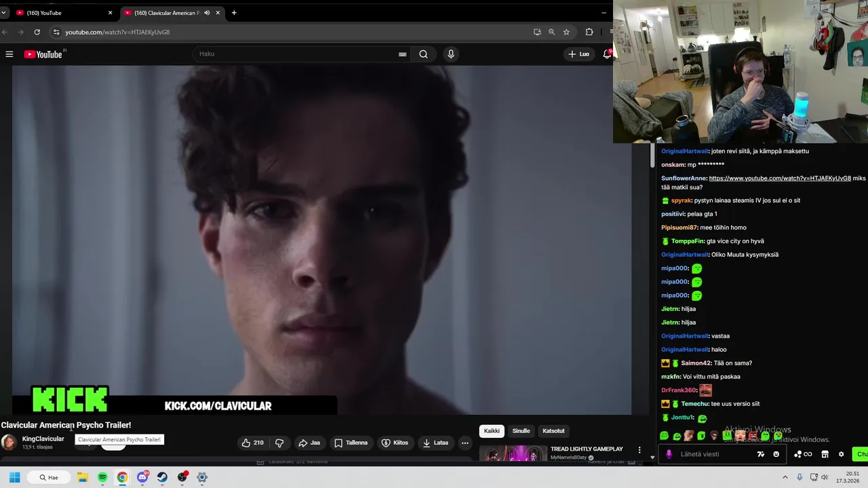Click the YouTube logo
The width and height of the screenshot is (868, 488).
click(x=43, y=54)
